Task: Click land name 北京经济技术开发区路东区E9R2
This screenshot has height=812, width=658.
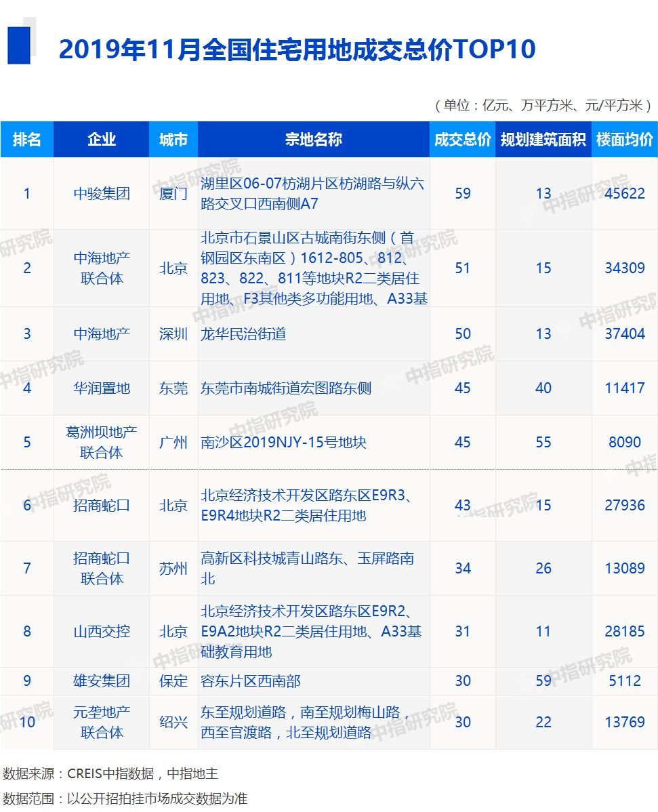Action: pyautogui.click(x=311, y=631)
